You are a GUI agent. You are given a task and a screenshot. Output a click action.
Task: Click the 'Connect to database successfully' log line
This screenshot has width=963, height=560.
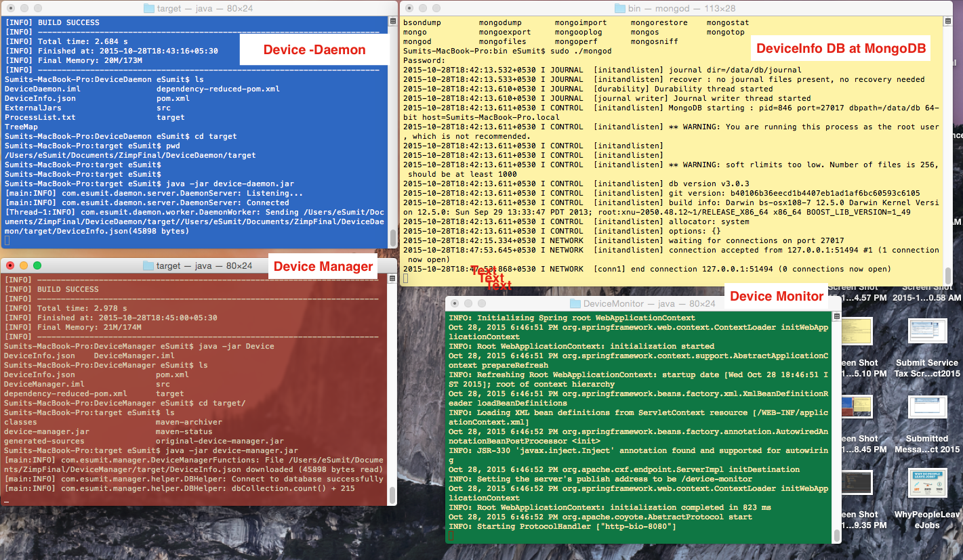click(194, 479)
